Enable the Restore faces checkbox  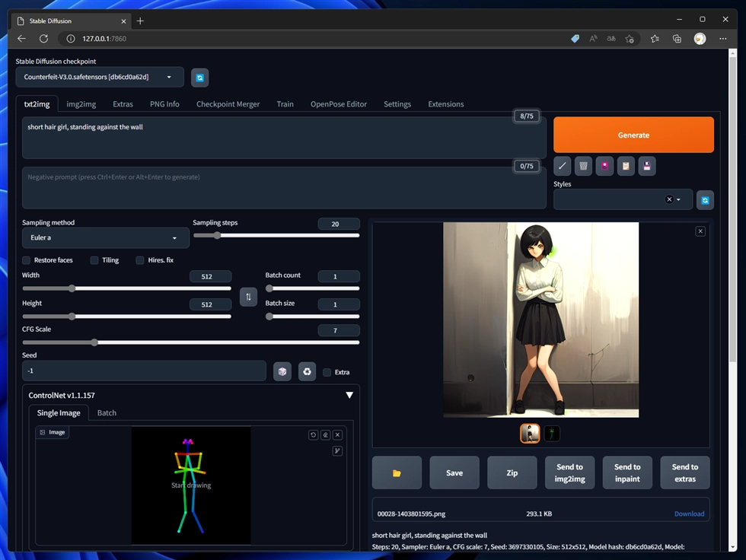click(x=27, y=260)
